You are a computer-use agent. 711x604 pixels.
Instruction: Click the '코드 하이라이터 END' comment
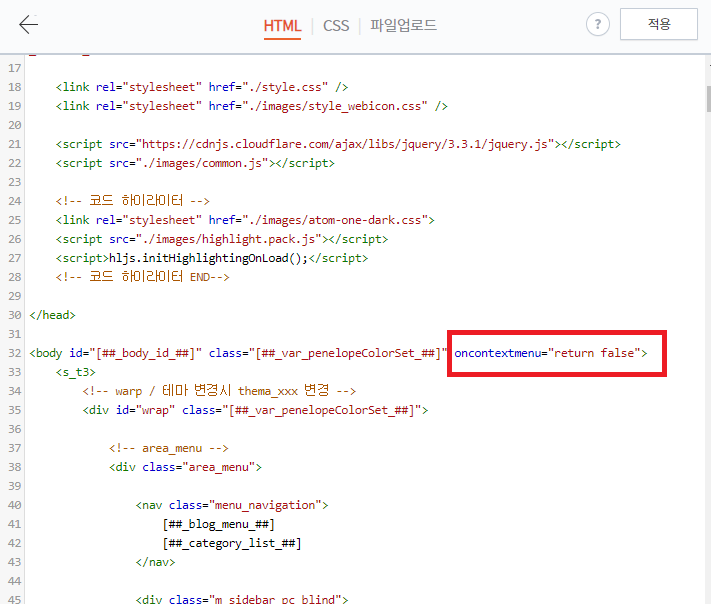[142, 277]
